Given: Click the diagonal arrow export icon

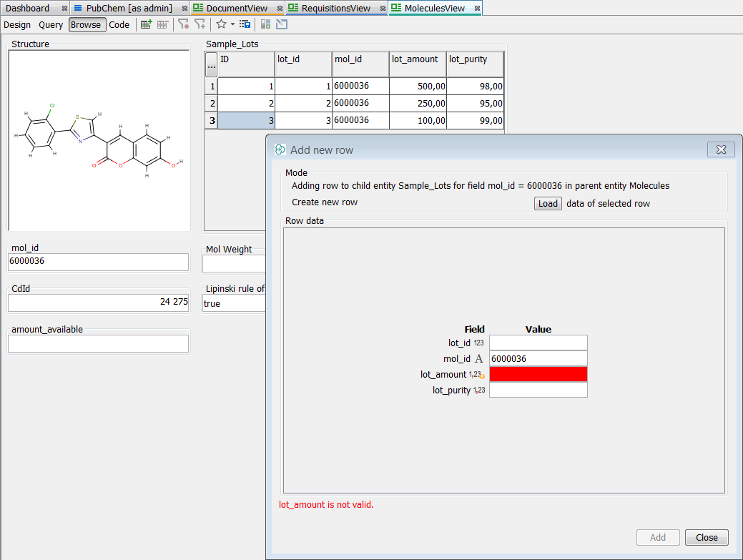Looking at the screenshot, I should [282, 24].
